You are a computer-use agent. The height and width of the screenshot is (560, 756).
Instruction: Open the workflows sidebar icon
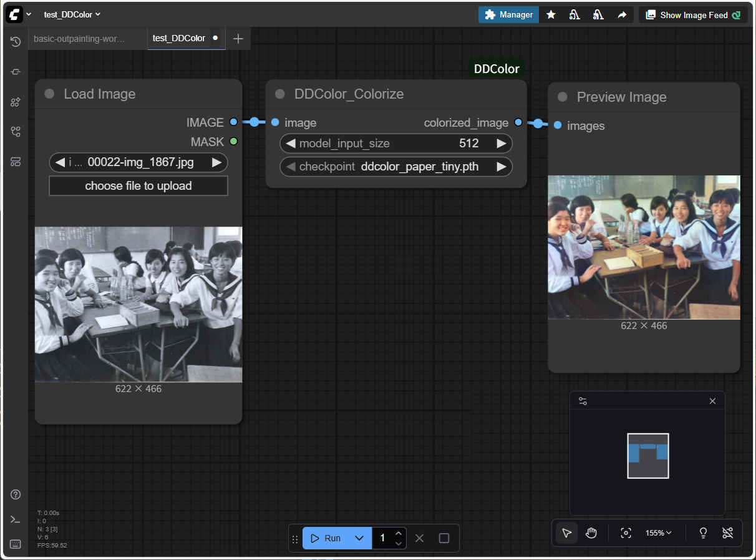pos(16,132)
